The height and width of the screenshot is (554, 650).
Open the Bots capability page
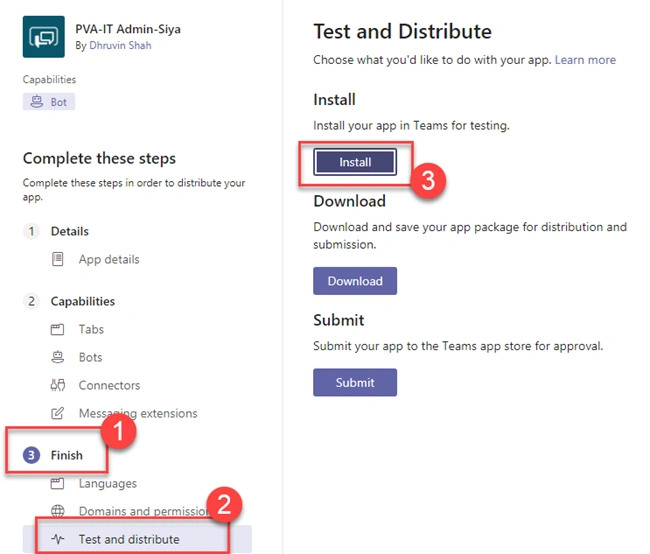tap(90, 357)
